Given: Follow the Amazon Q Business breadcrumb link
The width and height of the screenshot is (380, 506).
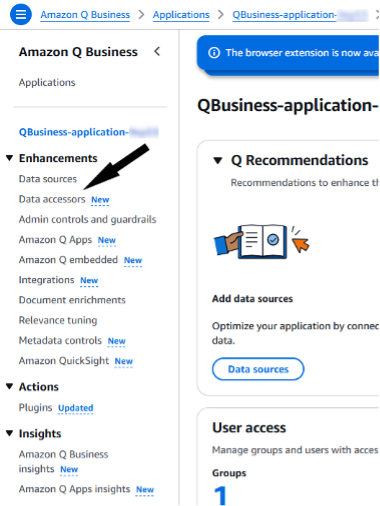Looking at the screenshot, I should tap(85, 15).
